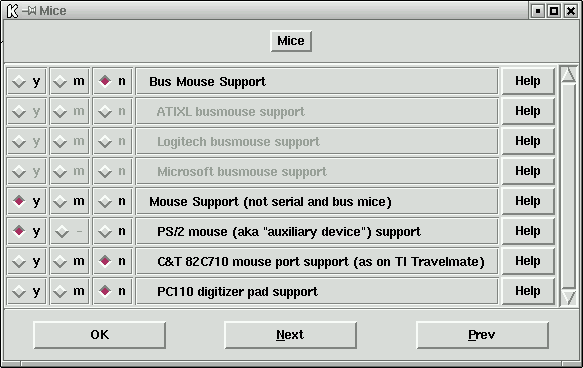Click the Mice header button
Viewport: 583px width, 368px height.
tap(291, 41)
